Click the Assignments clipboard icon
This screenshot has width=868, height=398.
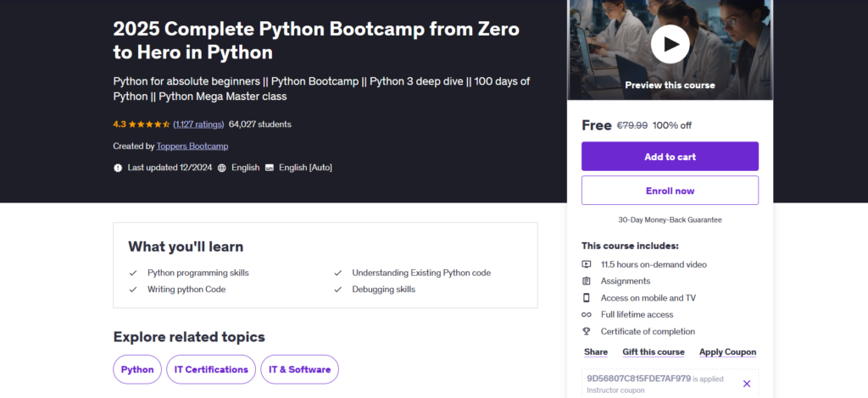point(586,281)
